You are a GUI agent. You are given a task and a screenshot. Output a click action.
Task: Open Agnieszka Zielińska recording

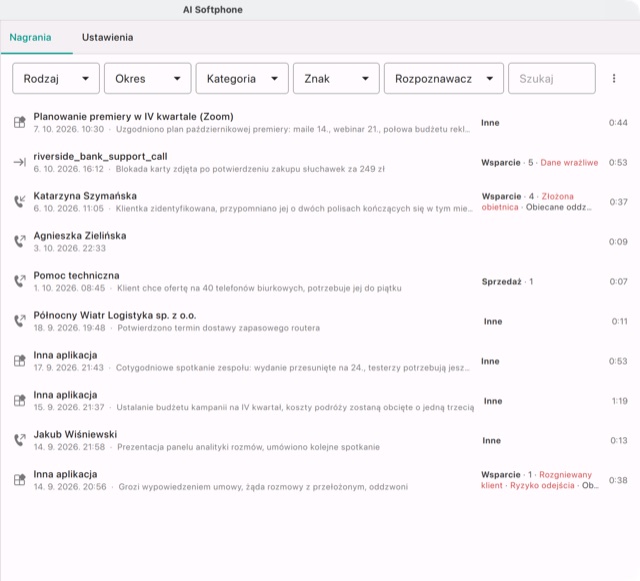[x=80, y=236]
